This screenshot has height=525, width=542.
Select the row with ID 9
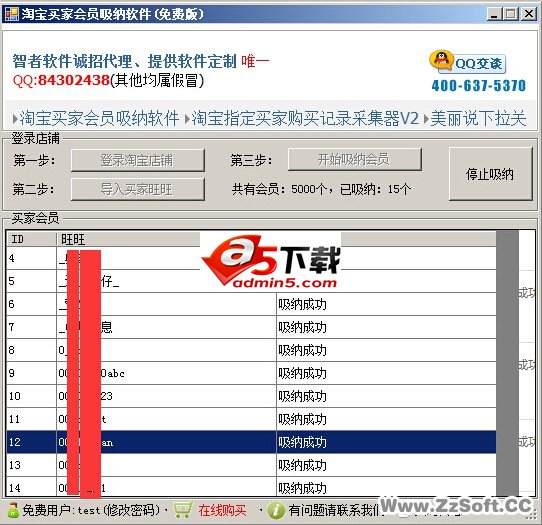pyautogui.click(x=251, y=373)
